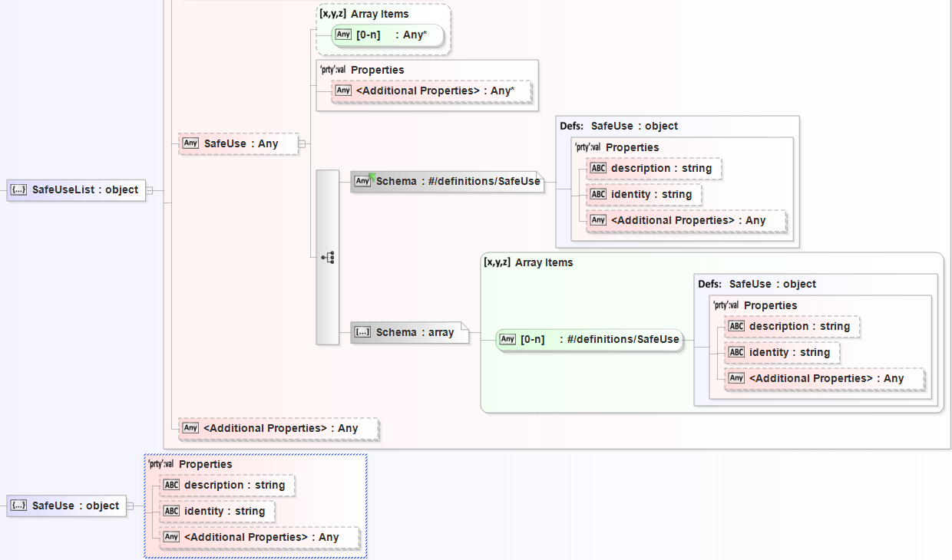952x560 pixels.
Task: Click the SafeUse : object label at bottom left
Action: pyautogui.click(x=75, y=506)
